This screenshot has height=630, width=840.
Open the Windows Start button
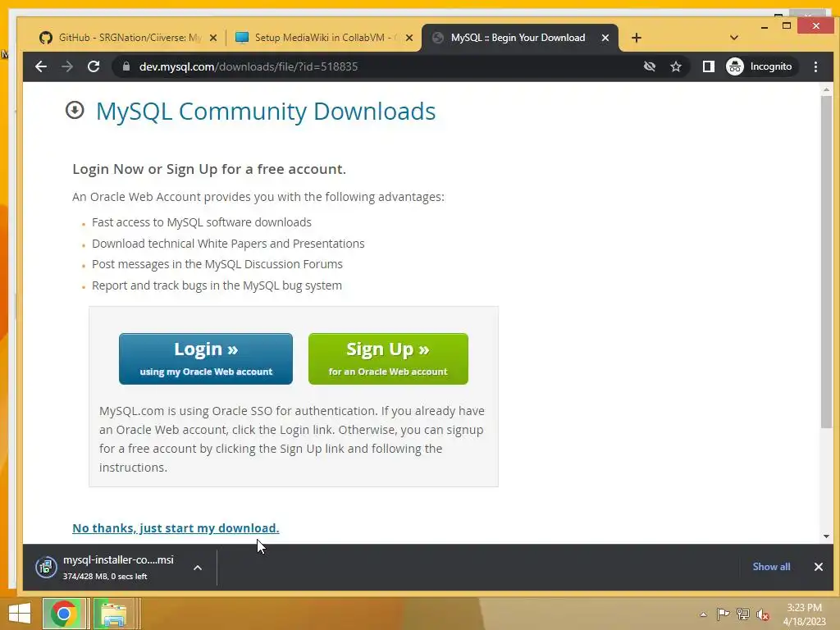tap(20, 614)
